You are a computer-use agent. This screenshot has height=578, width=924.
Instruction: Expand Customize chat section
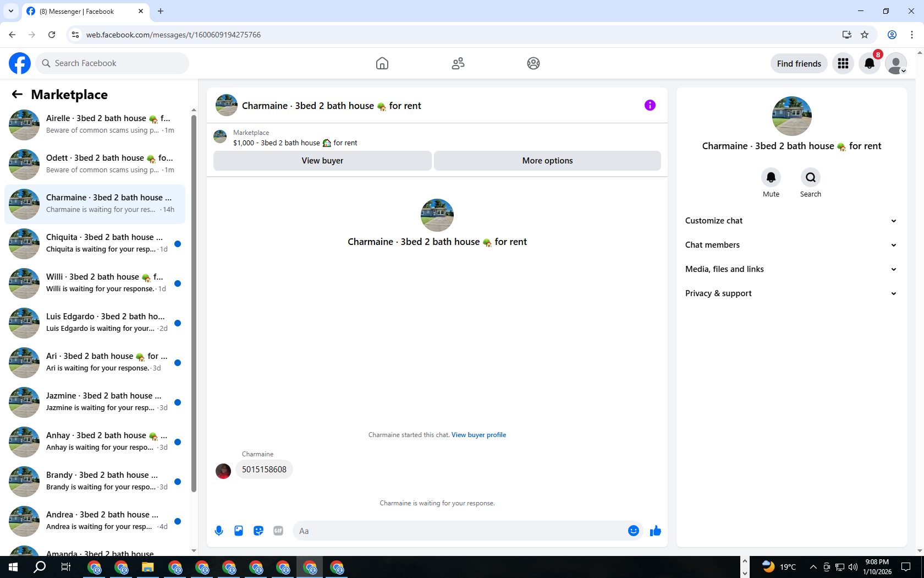click(791, 221)
